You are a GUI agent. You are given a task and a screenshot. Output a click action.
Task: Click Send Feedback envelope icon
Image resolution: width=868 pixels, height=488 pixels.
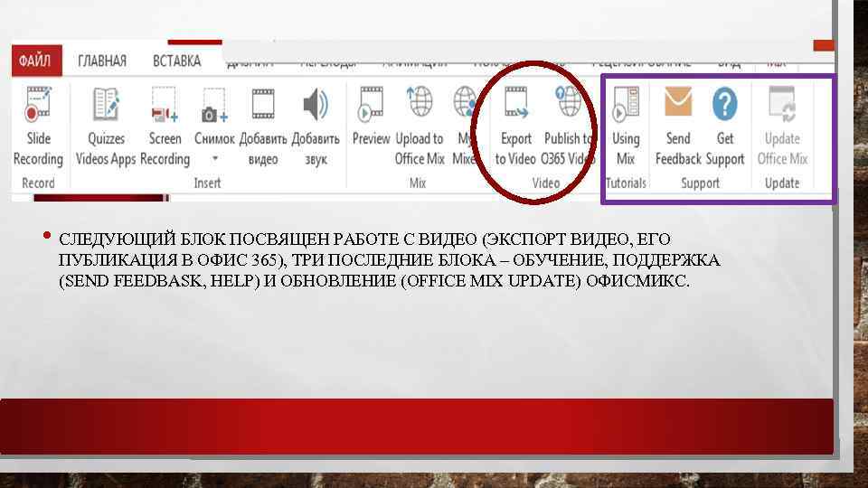[678, 102]
